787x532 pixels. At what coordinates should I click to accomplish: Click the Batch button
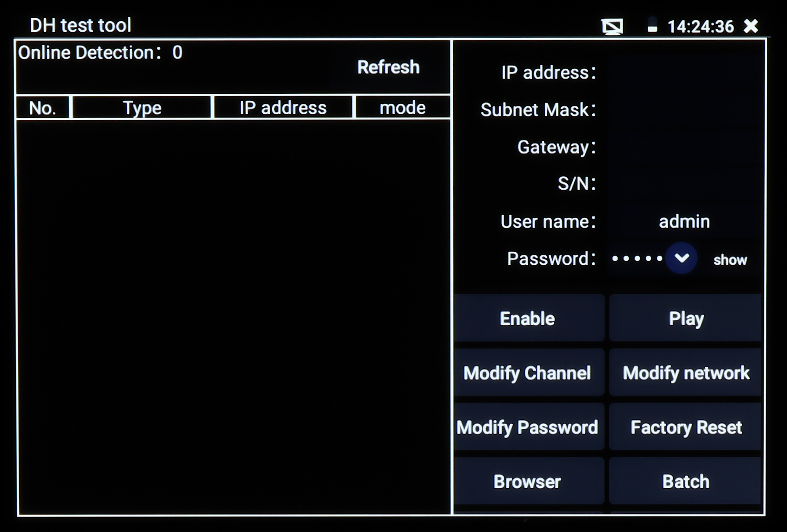tap(685, 481)
